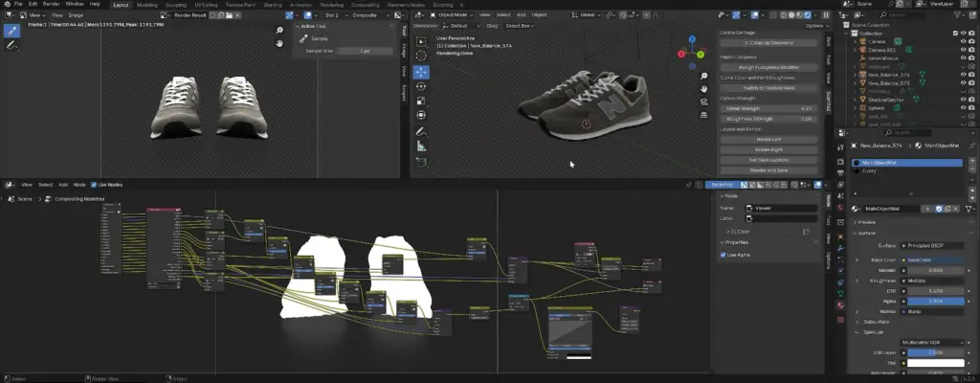Click the viewport pan hand icon

click(x=703, y=89)
